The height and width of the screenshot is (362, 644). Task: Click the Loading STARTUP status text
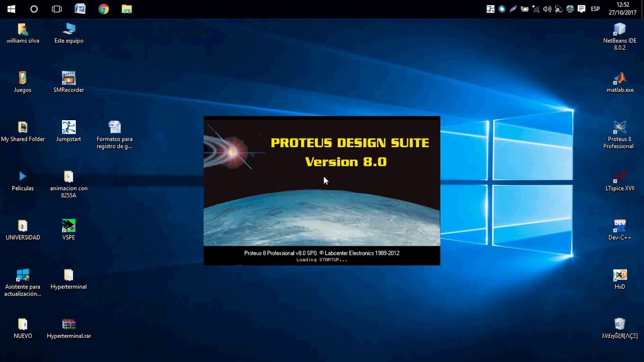click(x=322, y=260)
